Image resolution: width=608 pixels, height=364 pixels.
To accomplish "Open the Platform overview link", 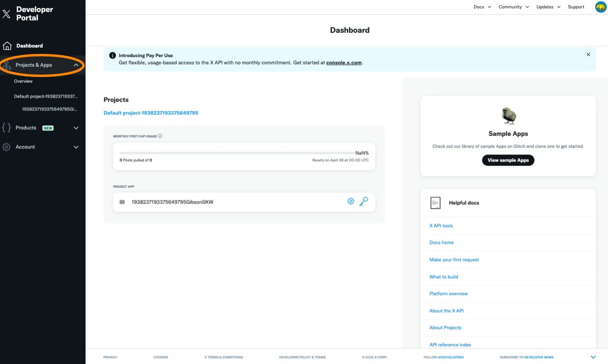I will (x=449, y=294).
